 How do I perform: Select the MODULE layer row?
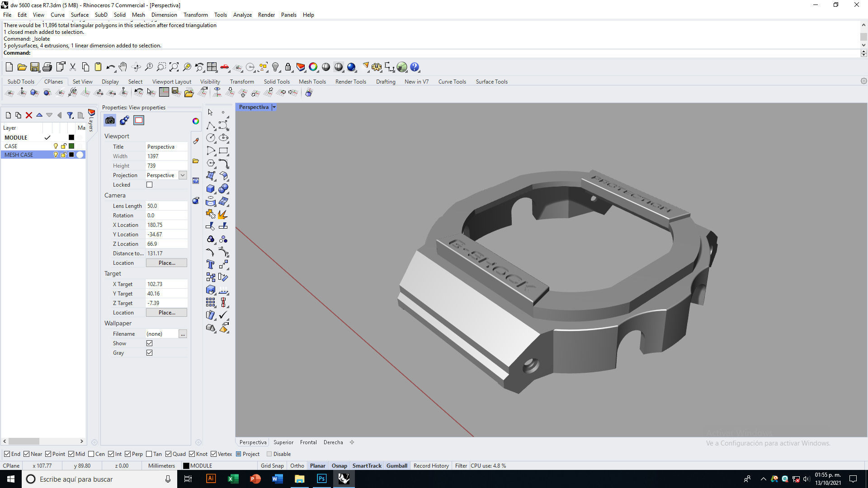pos(43,138)
